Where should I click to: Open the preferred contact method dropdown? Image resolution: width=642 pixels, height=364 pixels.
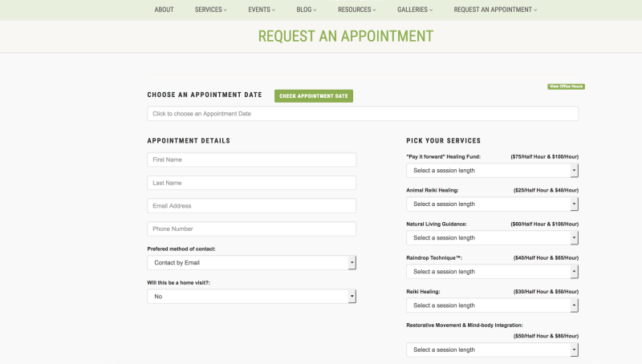252,262
